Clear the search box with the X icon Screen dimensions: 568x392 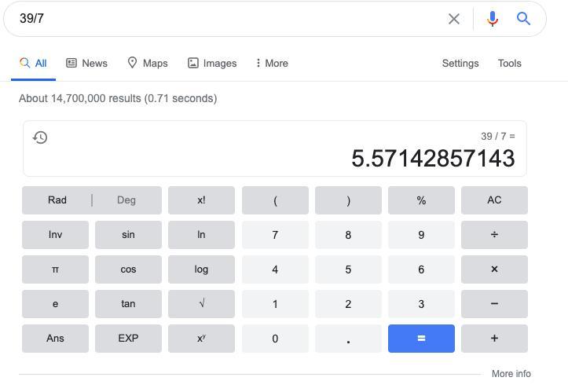pyautogui.click(x=453, y=19)
